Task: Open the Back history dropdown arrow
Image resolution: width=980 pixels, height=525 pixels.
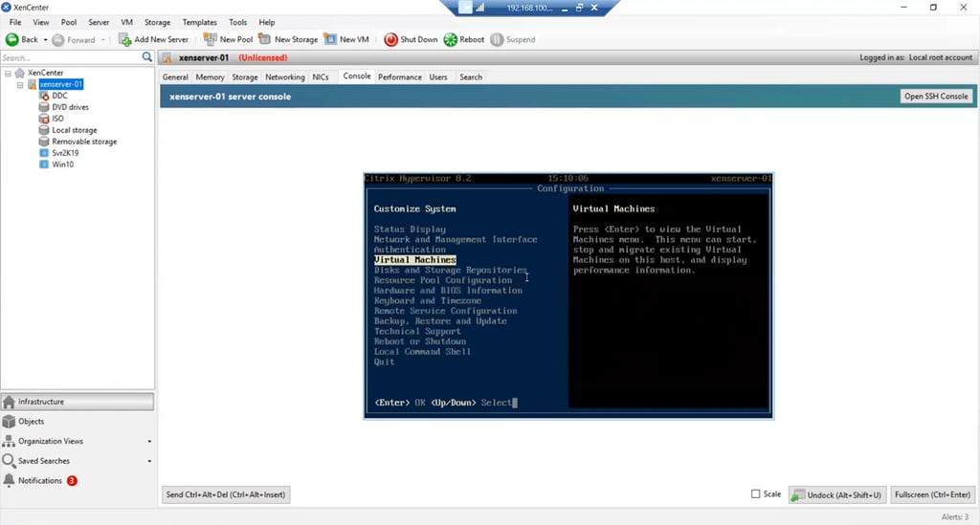Action: point(45,39)
